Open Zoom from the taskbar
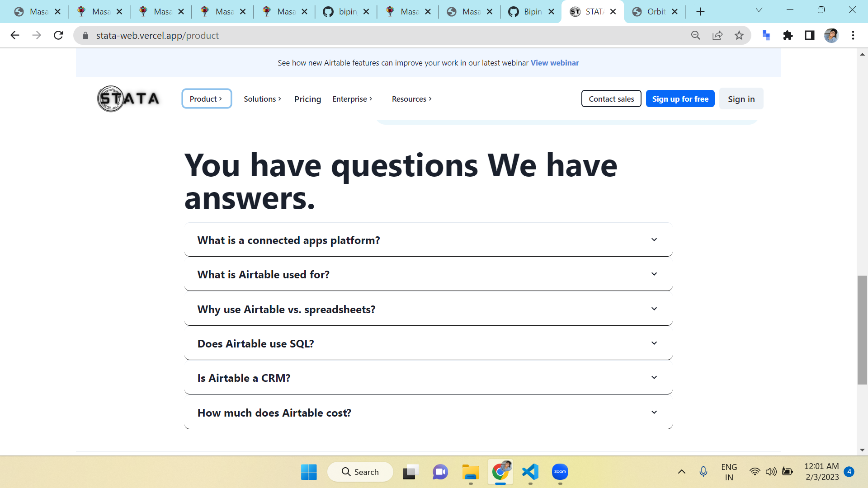868x488 pixels. (x=560, y=472)
